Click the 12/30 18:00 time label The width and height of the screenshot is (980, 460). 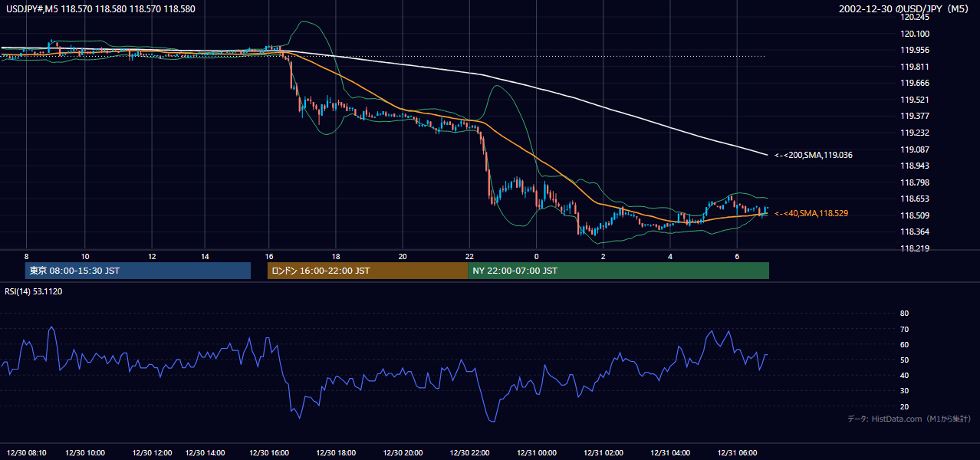(x=336, y=452)
